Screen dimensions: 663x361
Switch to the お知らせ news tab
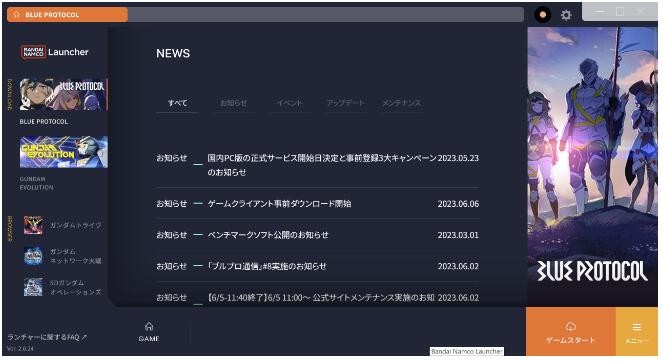tap(233, 103)
